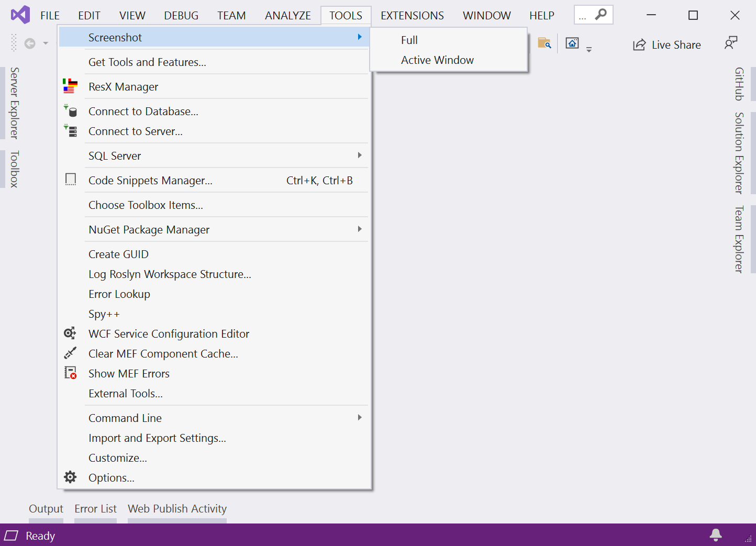The height and width of the screenshot is (546, 756).
Task: Choose Full screenshot option
Action: (449, 40)
